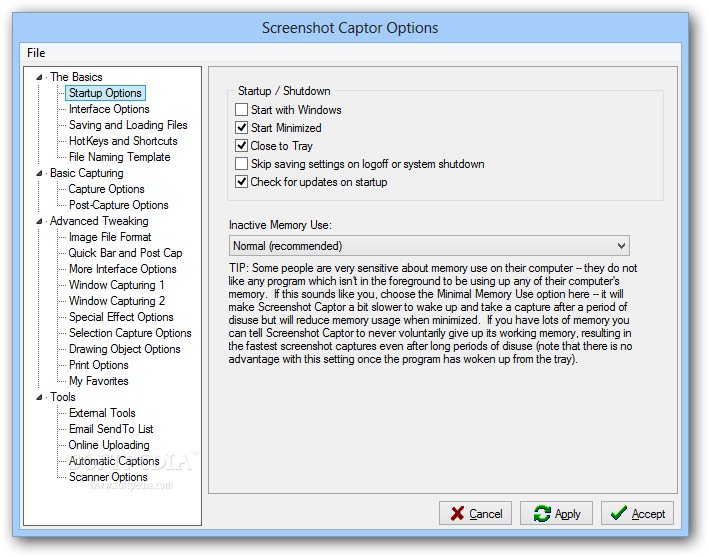The width and height of the screenshot is (709, 557).
Task: Select Automatic Captions
Action: 114,461
